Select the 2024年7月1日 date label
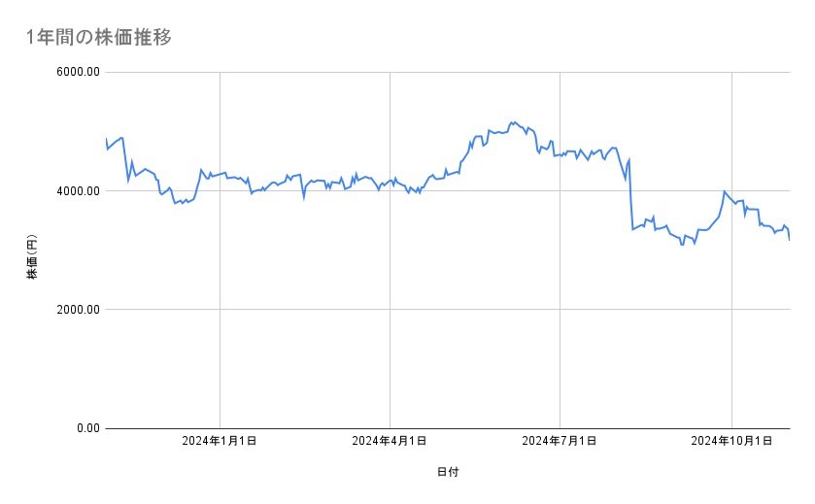Image resolution: width=815 pixels, height=504 pixels. (560, 442)
